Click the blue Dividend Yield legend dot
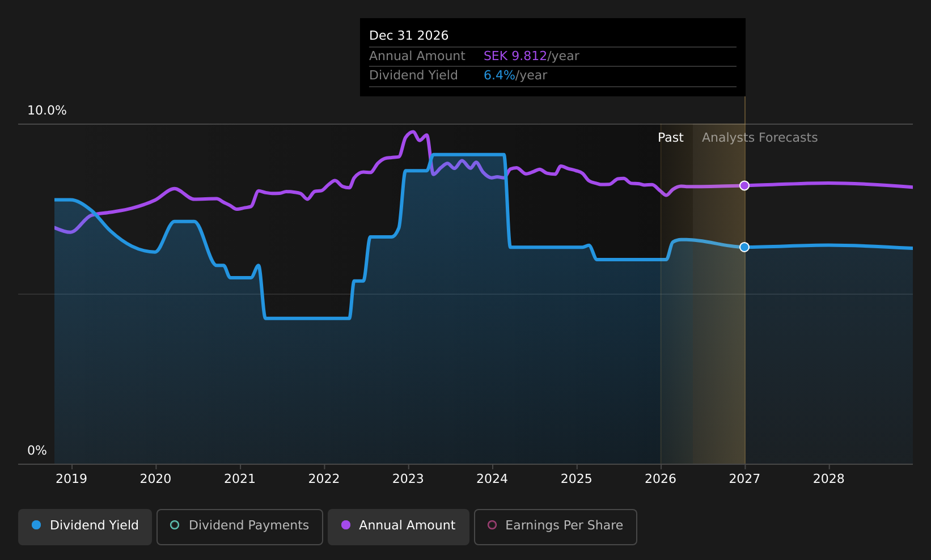 pos(36,525)
